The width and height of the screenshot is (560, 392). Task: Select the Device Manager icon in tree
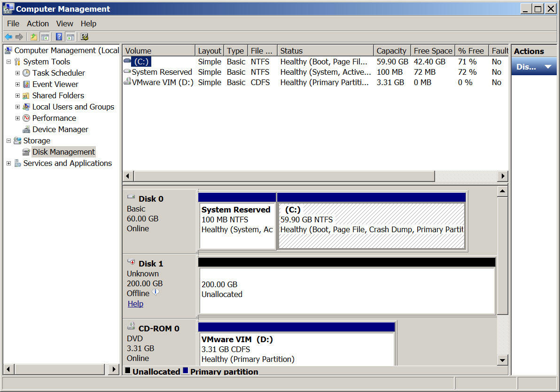[26, 130]
